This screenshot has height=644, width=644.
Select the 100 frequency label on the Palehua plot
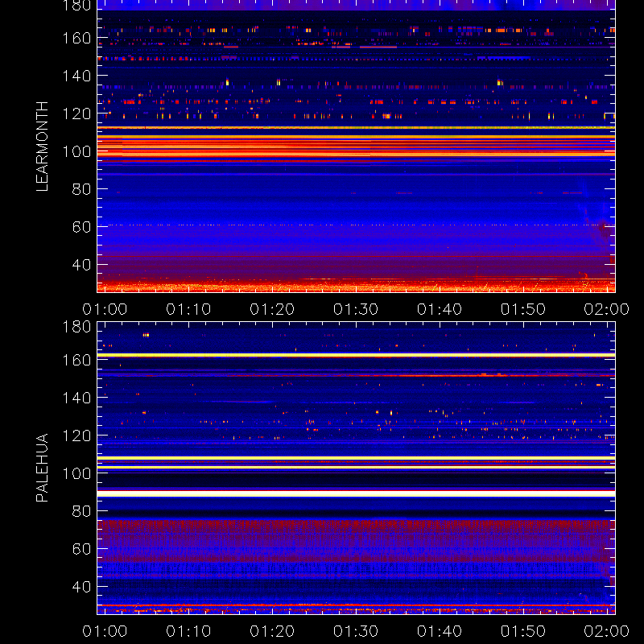(x=76, y=473)
